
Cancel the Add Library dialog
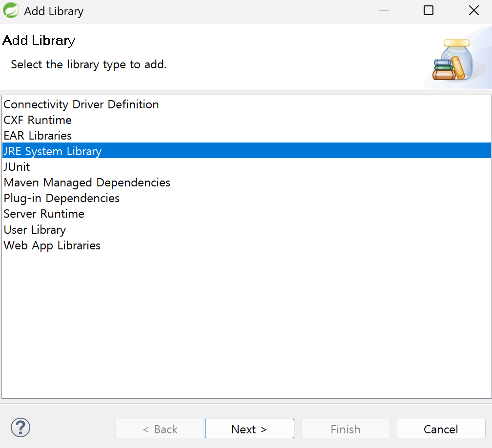coord(441,428)
